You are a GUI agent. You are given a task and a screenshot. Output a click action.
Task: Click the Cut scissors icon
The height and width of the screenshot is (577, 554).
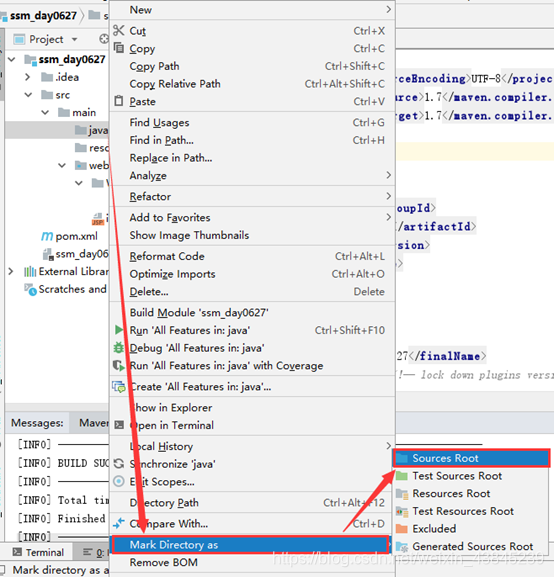pos(119,31)
